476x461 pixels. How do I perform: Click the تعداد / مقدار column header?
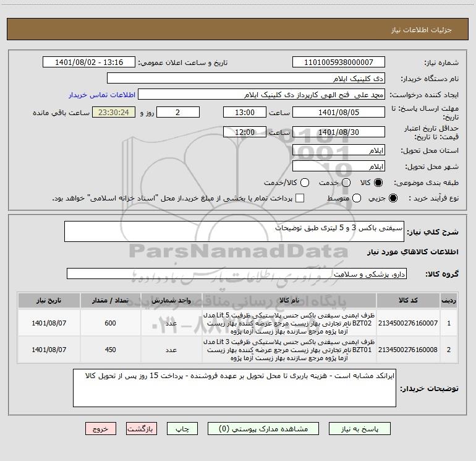(x=110, y=300)
